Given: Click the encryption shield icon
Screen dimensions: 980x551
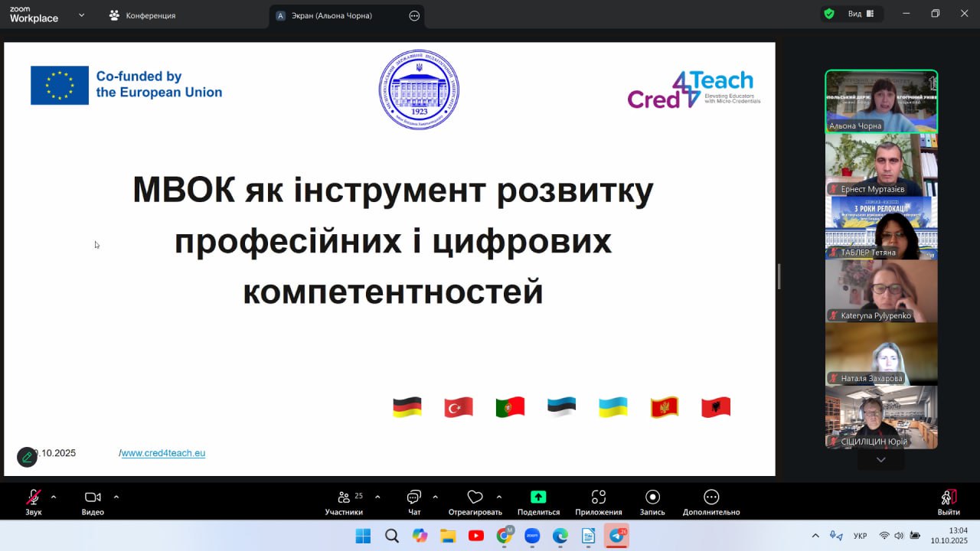Looking at the screenshot, I should [x=828, y=14].
